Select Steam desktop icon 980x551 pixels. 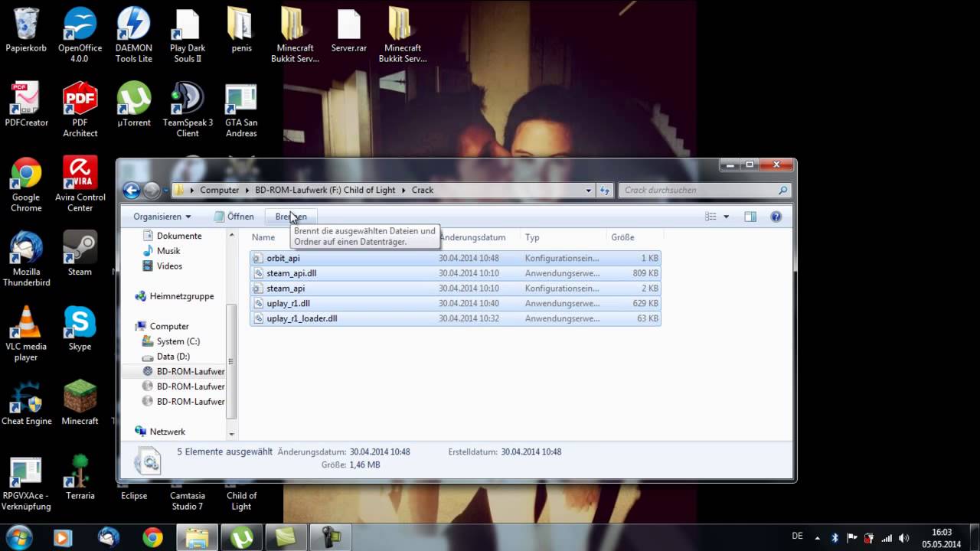click(80, 253)
